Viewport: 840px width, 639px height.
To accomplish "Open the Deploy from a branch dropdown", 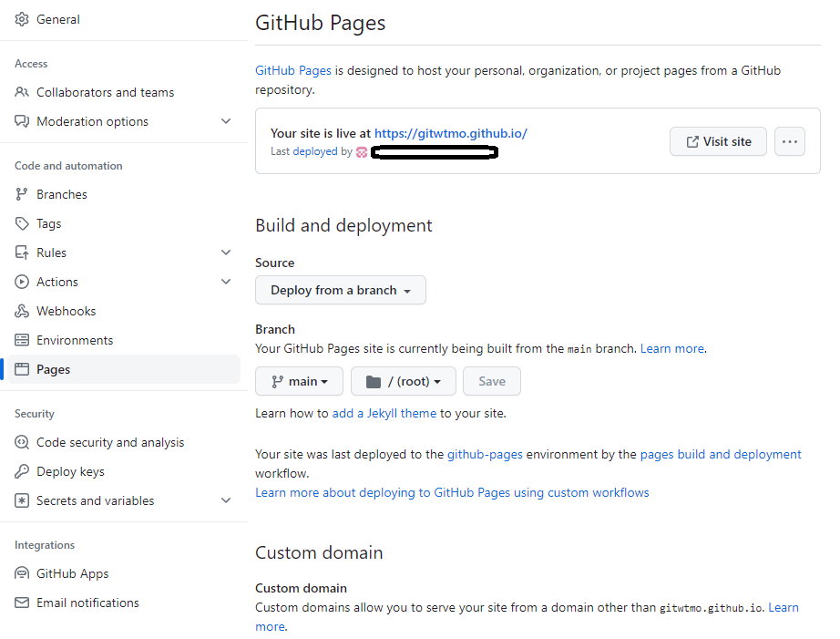I will coord(341,290).
